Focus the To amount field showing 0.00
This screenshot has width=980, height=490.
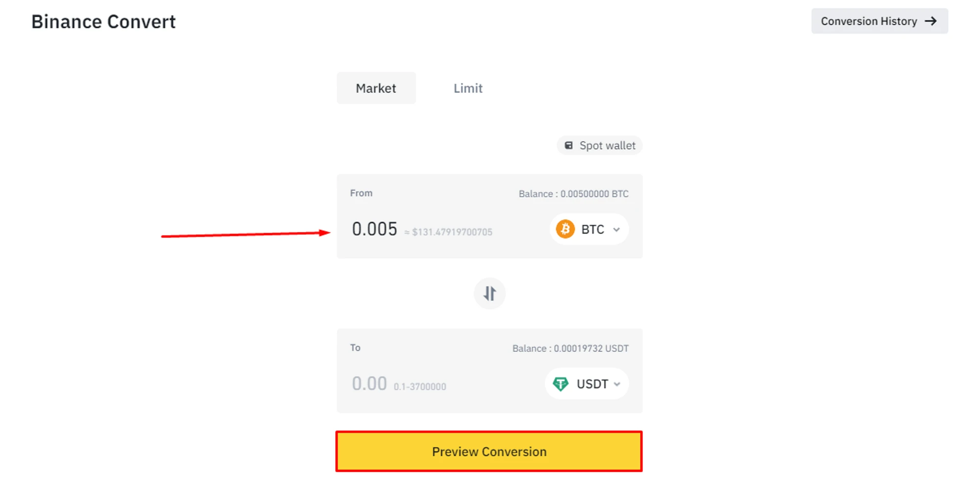pyautogui.click(x=369, y=384)
